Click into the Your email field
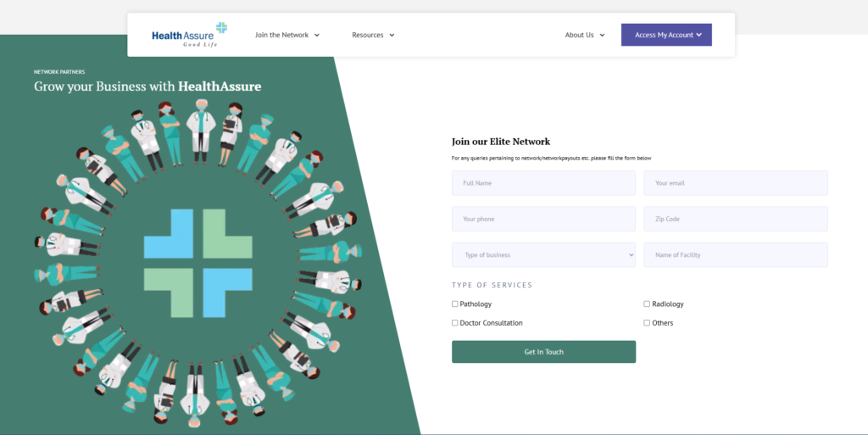Viewport: 868px width, 435px height. pos(735,183)
